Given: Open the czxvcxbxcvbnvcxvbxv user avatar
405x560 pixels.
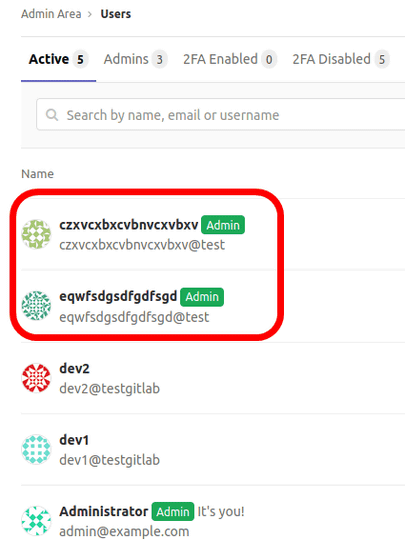Looking at the screenshot, I should click(x=36, y=234).
